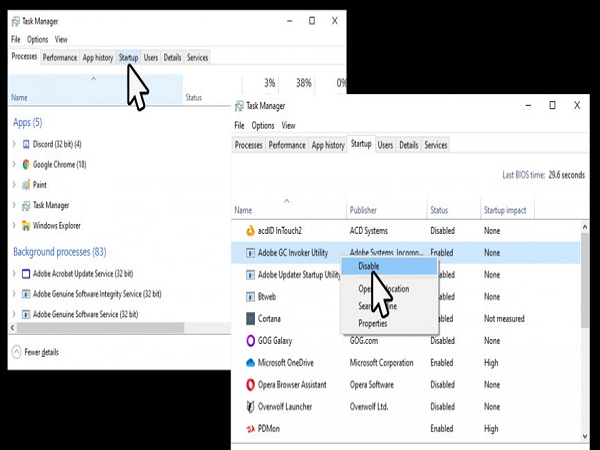Screen dimensions: 600x450
Task: Click the scroll left arrow in Processes window
Action: (x=13, y=328)
